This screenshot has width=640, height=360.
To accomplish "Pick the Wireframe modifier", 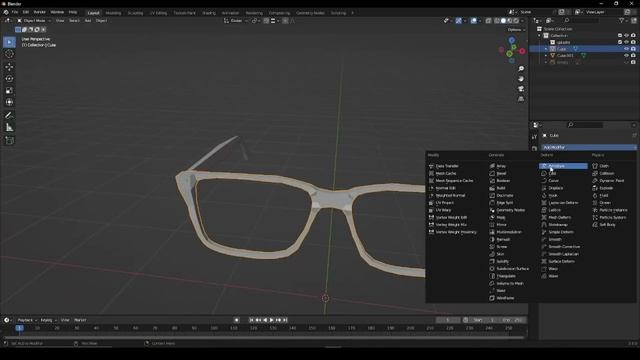I will pos(505,298).
